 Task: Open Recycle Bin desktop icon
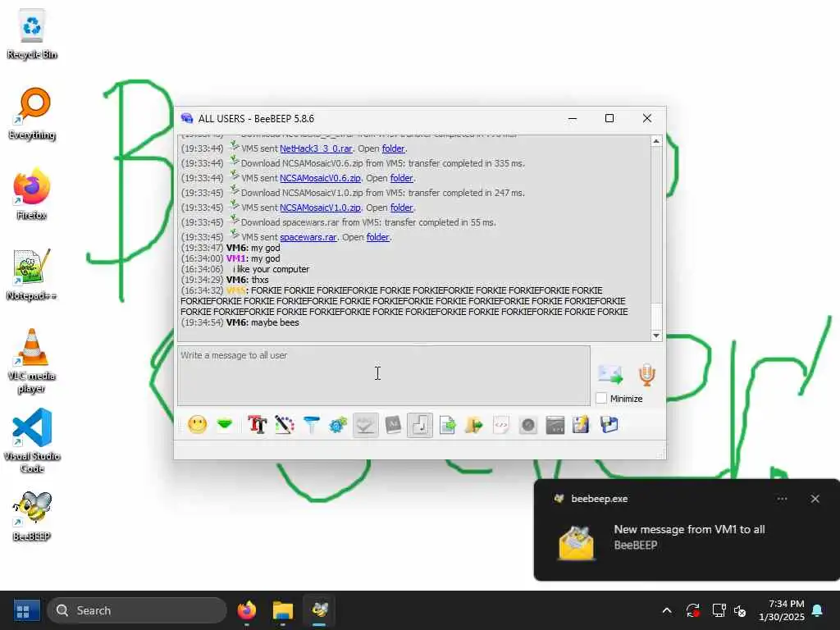click(x=32, y=34)
